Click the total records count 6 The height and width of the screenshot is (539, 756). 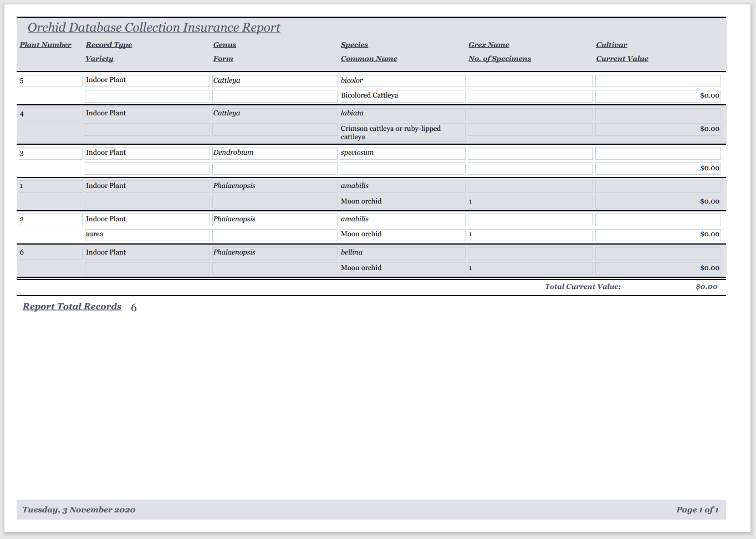[x=134, y=308]
